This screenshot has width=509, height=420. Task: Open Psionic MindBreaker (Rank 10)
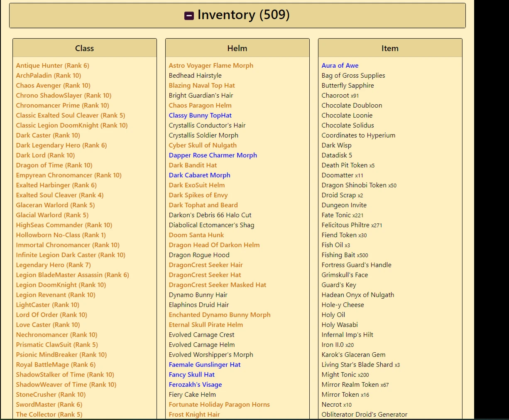point(61,355)
